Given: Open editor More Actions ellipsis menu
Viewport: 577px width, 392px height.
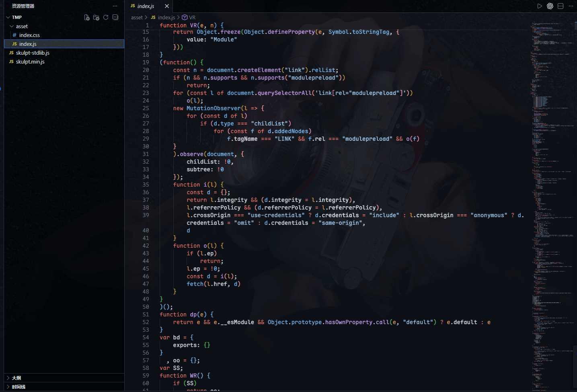Looking at the screenshot, I should [x=571, y=6].
